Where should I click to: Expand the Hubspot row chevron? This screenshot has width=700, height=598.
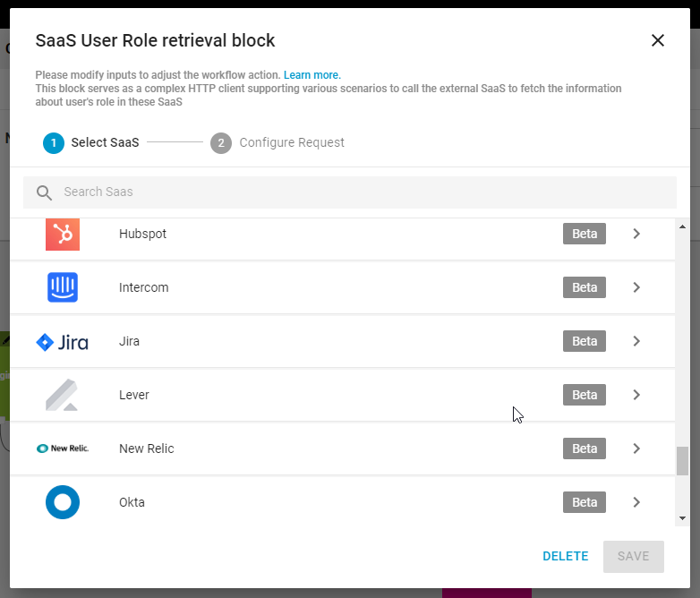point(636,234)
